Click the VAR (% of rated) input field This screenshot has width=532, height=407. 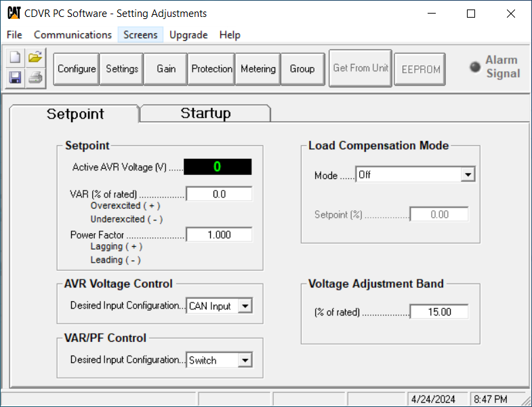coord(219,194)
